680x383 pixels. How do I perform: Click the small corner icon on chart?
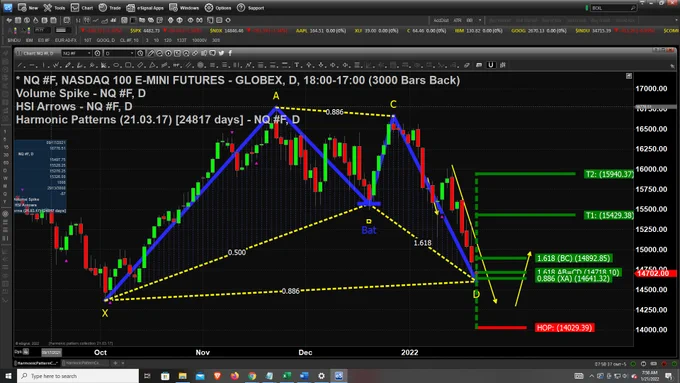(629, 76)
